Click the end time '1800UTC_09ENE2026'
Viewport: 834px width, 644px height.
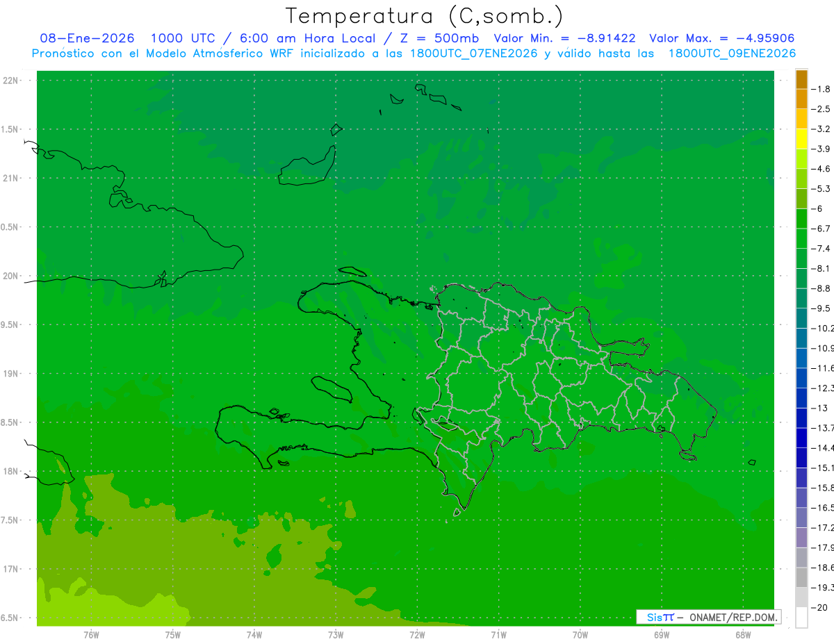point(732,53)
